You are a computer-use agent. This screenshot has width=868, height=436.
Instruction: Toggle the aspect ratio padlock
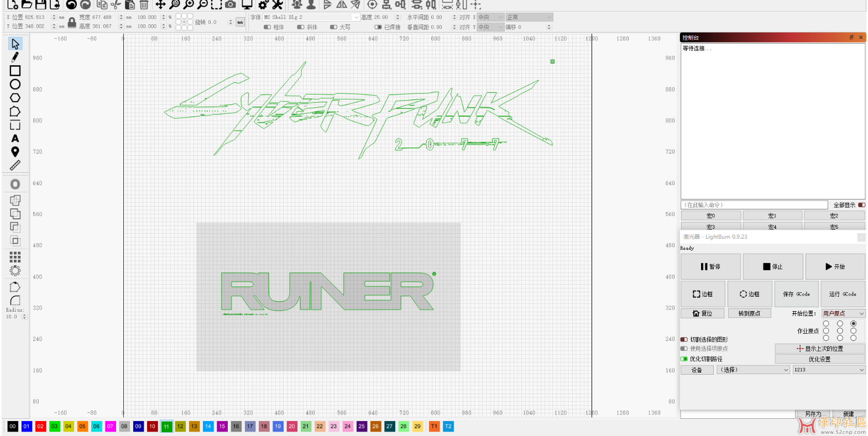pyautogui.click(x=72, y=22)
